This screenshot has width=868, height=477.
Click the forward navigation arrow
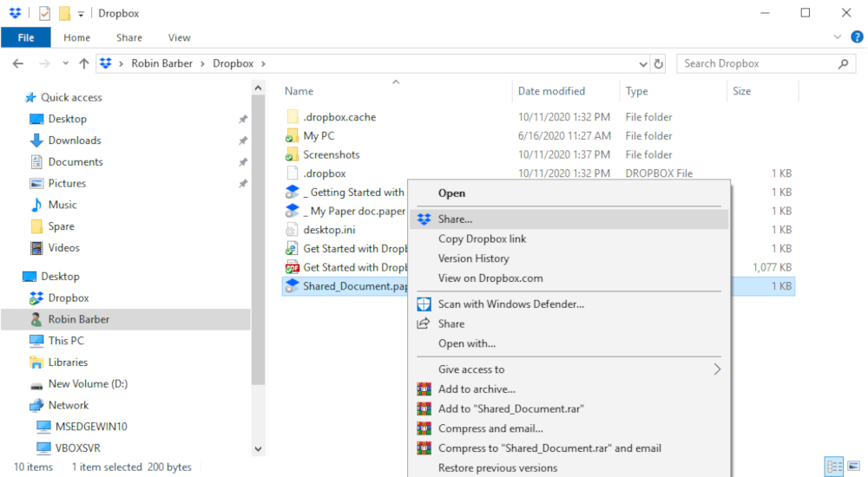point(44,63)
